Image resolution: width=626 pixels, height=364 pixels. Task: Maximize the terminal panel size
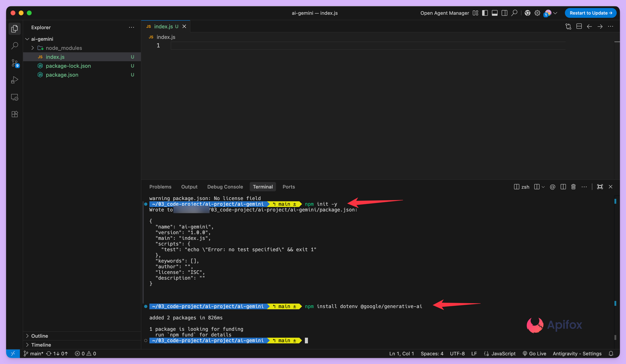click(x=600, y=187)
